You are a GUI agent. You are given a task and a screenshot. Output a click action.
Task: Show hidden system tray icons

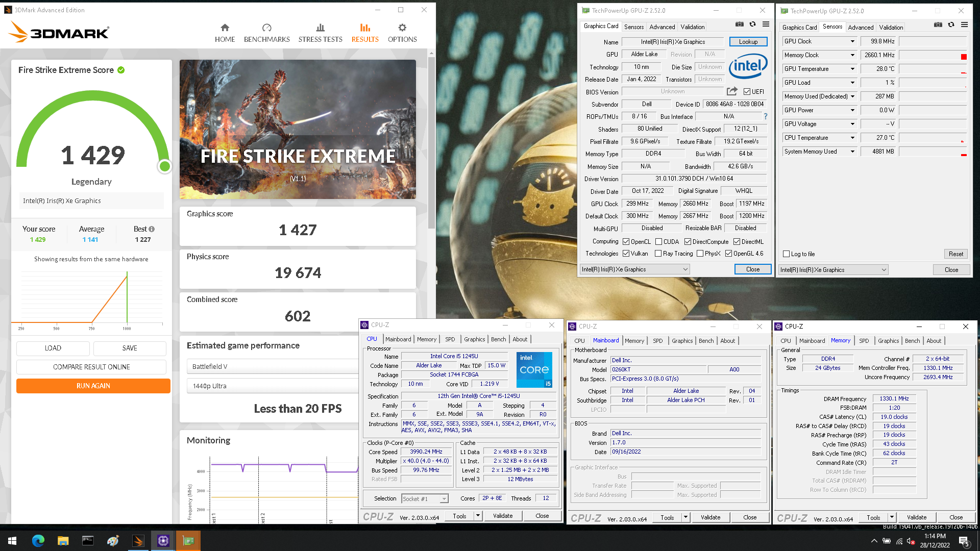point(874,541)
